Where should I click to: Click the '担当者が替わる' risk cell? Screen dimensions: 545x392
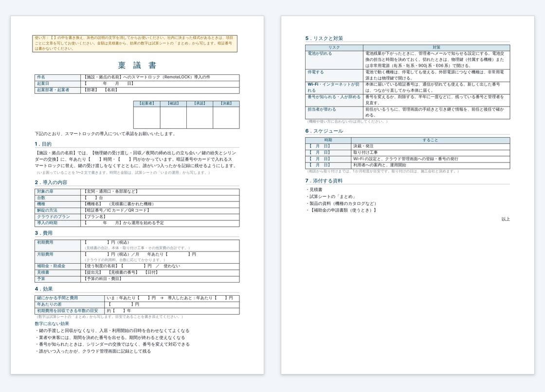point(334,113)
